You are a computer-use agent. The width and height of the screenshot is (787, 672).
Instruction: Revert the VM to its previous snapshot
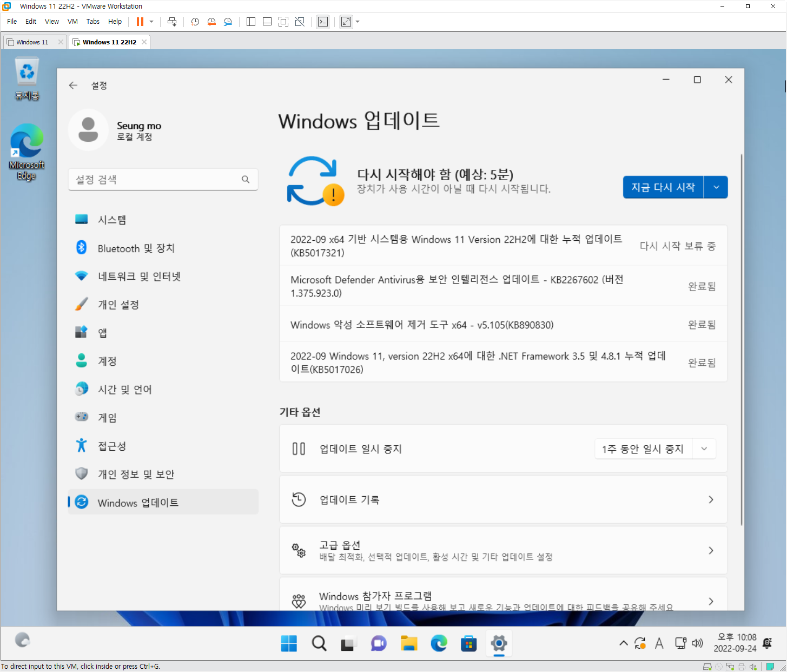click(x=211, y=22)
